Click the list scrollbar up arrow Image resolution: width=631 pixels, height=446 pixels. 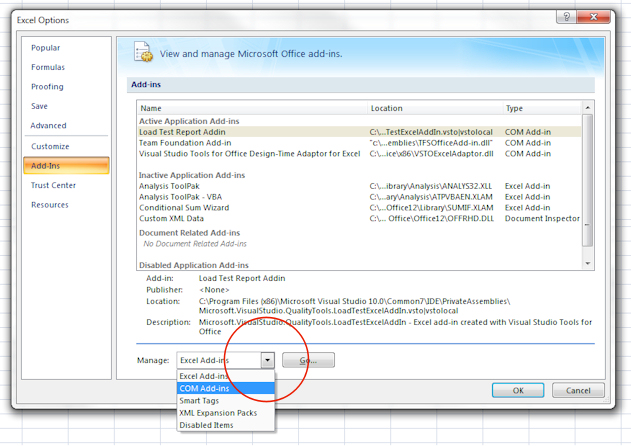[x=588, y=107]
